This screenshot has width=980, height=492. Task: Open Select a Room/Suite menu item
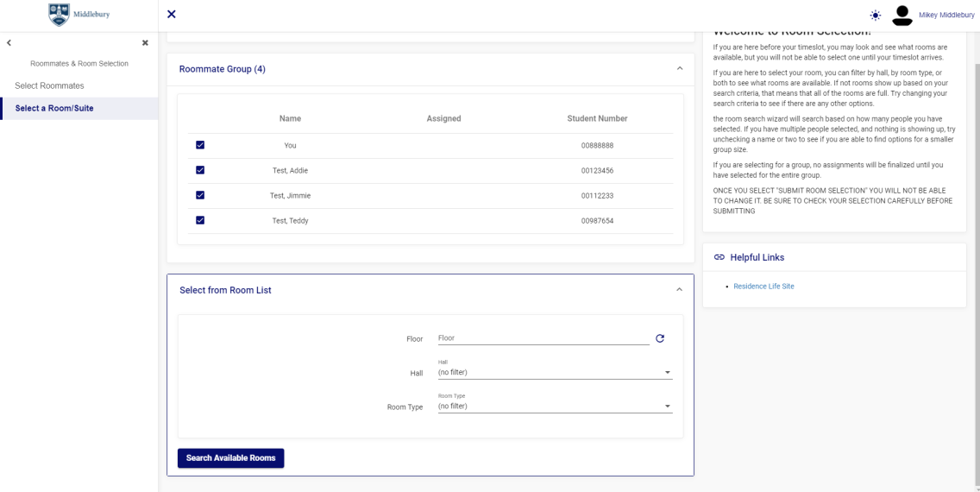54,108
